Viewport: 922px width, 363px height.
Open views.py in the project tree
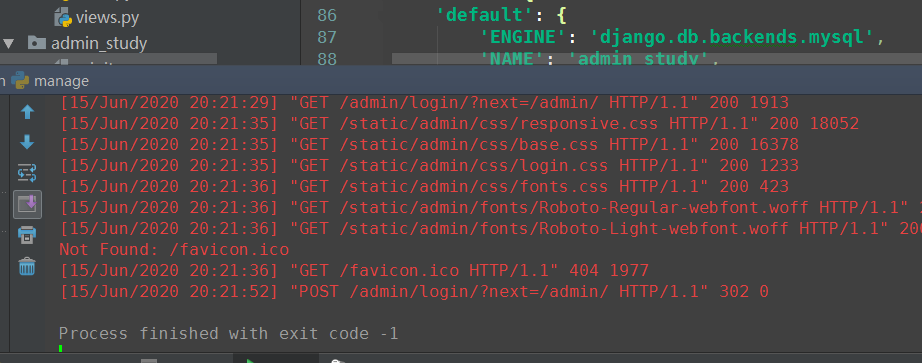tap(107, 18)
